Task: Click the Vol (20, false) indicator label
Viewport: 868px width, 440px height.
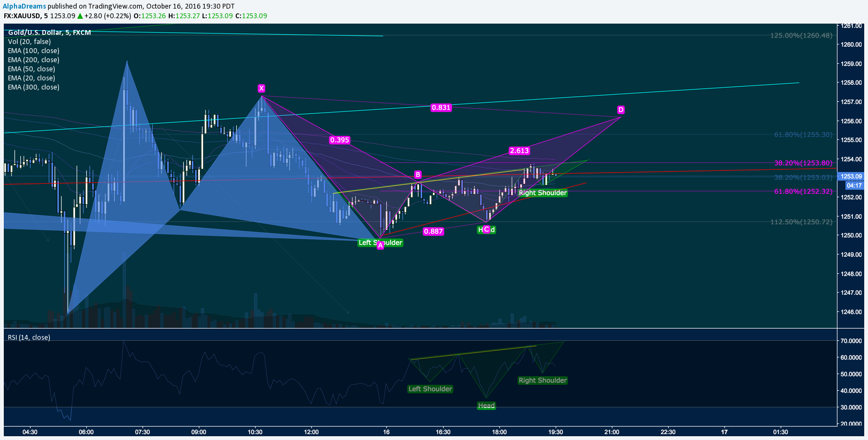Action: click(29, 42)
